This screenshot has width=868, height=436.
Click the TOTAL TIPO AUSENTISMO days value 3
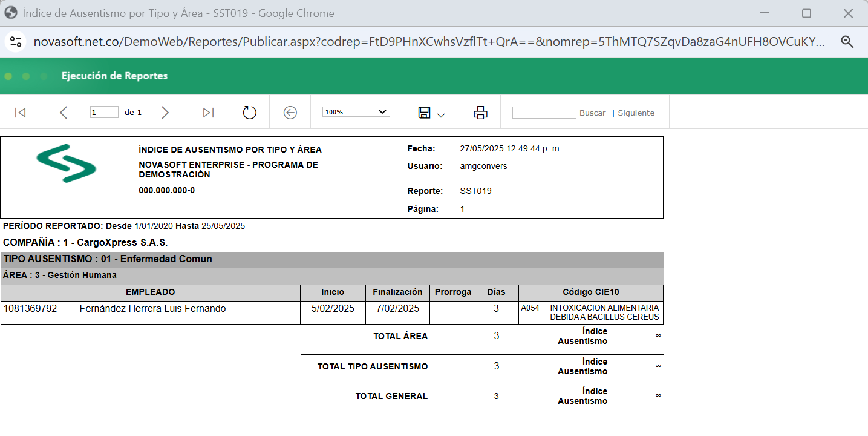[x=497, y=366]
